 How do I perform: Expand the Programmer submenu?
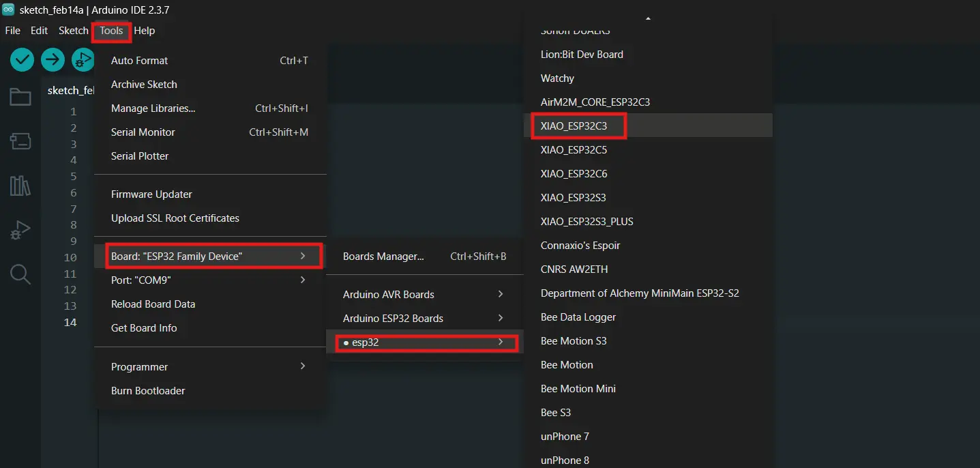click(x=209, y=367)
